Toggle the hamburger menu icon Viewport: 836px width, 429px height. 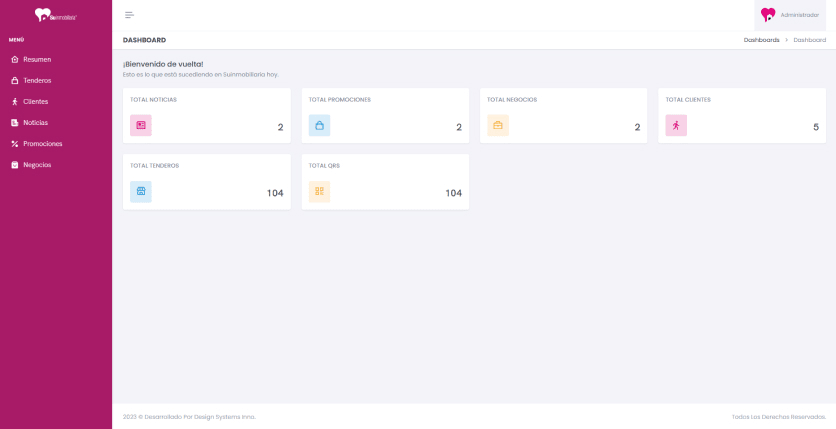pos(129,15)
